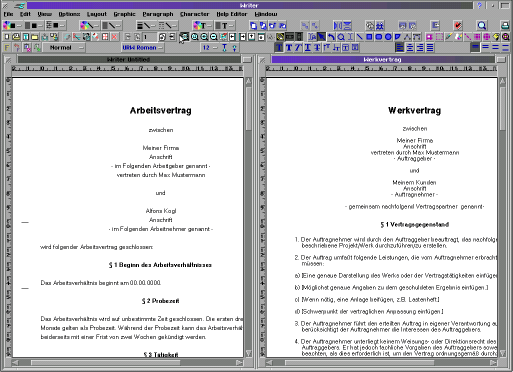Open the text color wheel picker
This screenshot has width=513, height=372.
[x=202, y=25]
